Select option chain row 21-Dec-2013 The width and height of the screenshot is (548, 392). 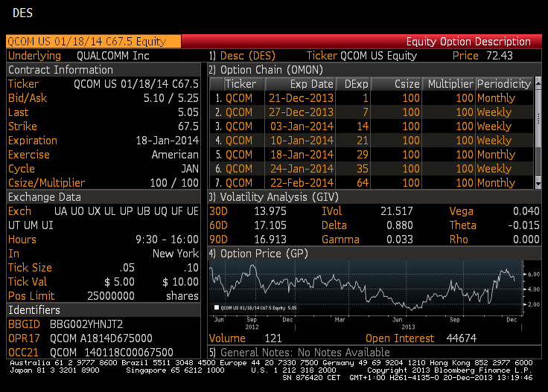[x=372, y=98]
